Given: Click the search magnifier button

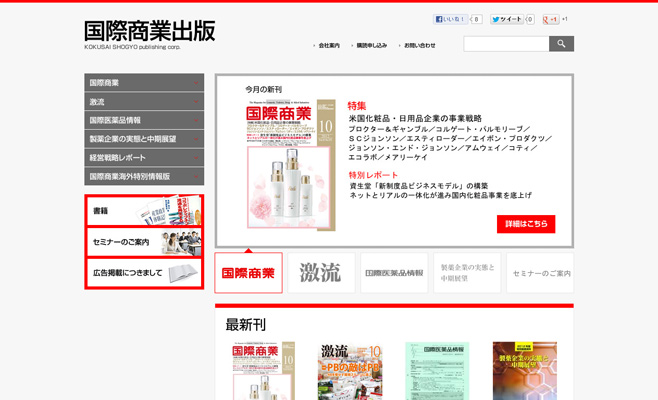Looking at the screenshot, I should (561, 44).
